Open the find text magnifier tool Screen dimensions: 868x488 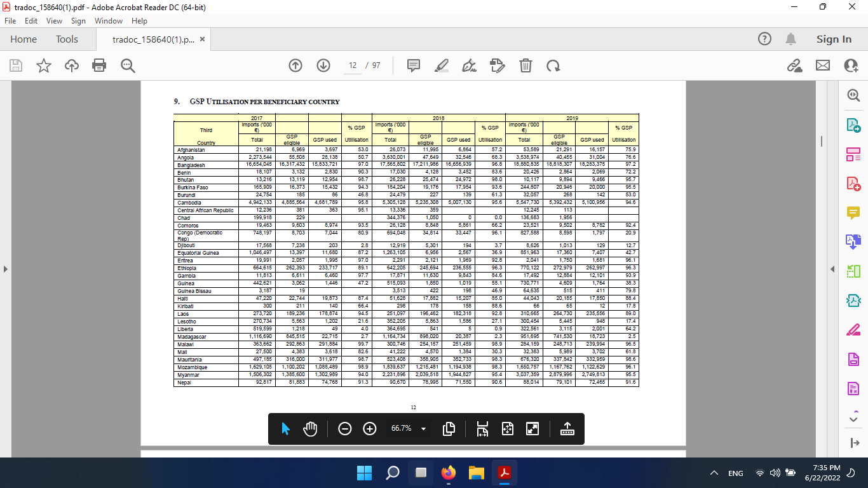click(x=128, y=65)
